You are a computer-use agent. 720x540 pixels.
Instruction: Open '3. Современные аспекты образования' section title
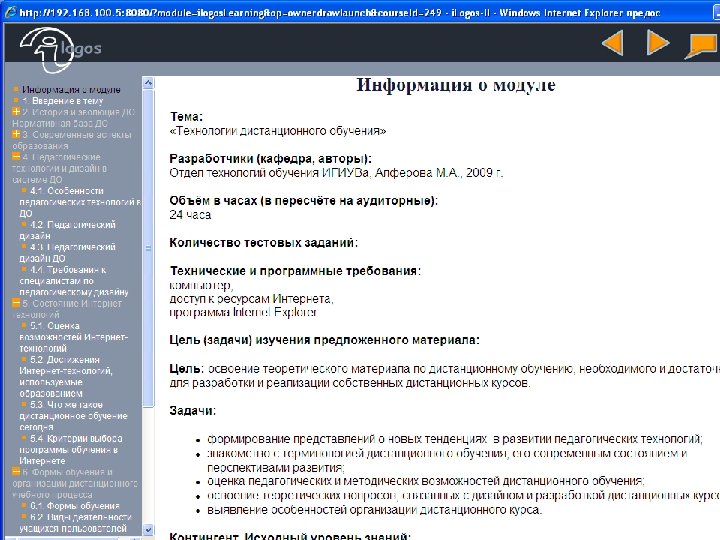[x=72, y=140]
